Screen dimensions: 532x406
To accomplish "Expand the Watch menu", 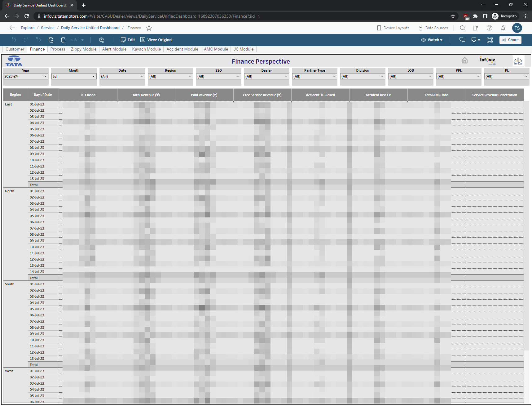I will (x=432, y=40).
